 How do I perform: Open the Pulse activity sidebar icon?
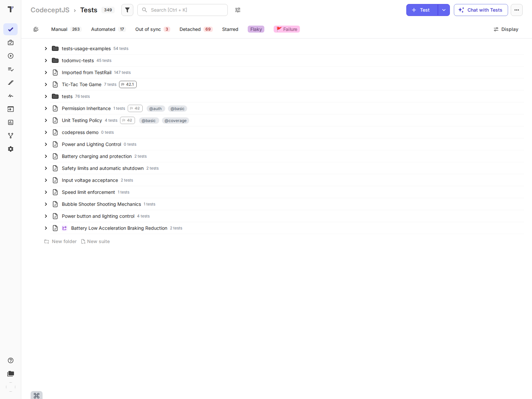tap(11, 96)
